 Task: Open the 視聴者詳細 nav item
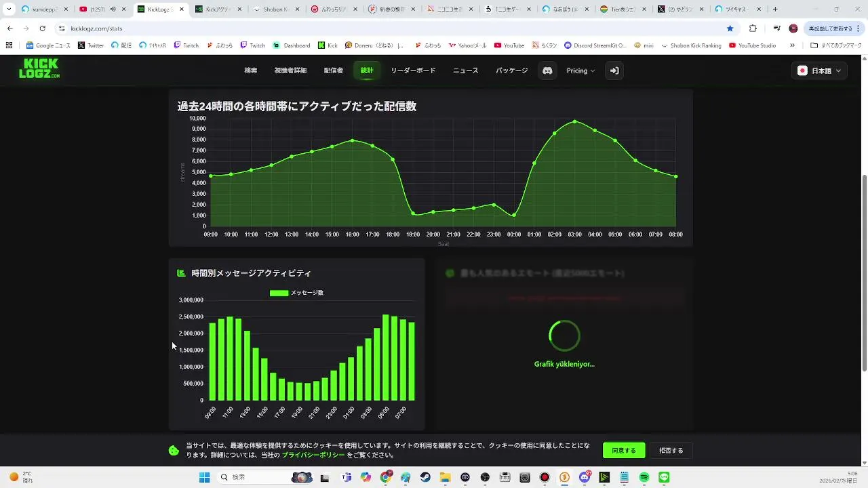pos(290,70)
